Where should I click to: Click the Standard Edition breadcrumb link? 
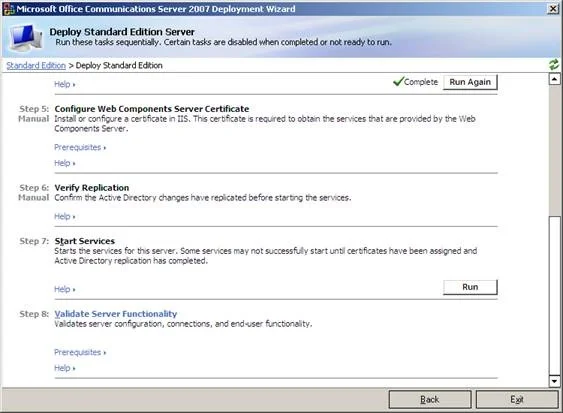tap(36, 65)
